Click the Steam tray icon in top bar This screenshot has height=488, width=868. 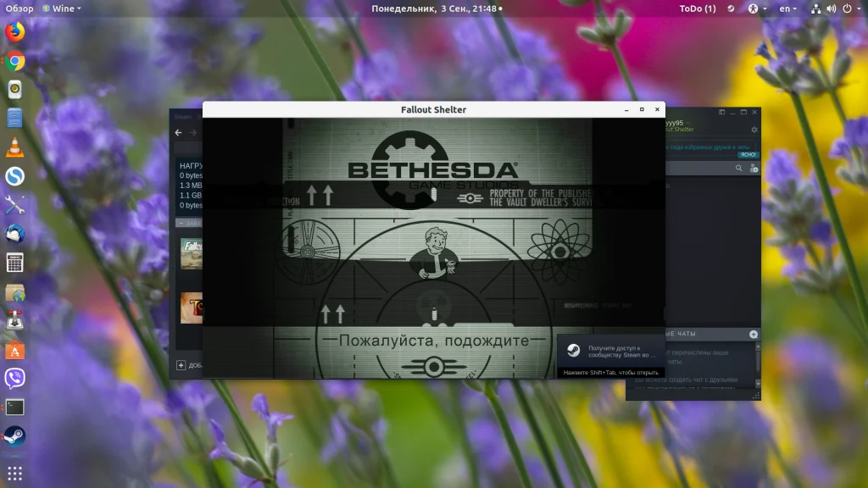(x=731, y=8)
